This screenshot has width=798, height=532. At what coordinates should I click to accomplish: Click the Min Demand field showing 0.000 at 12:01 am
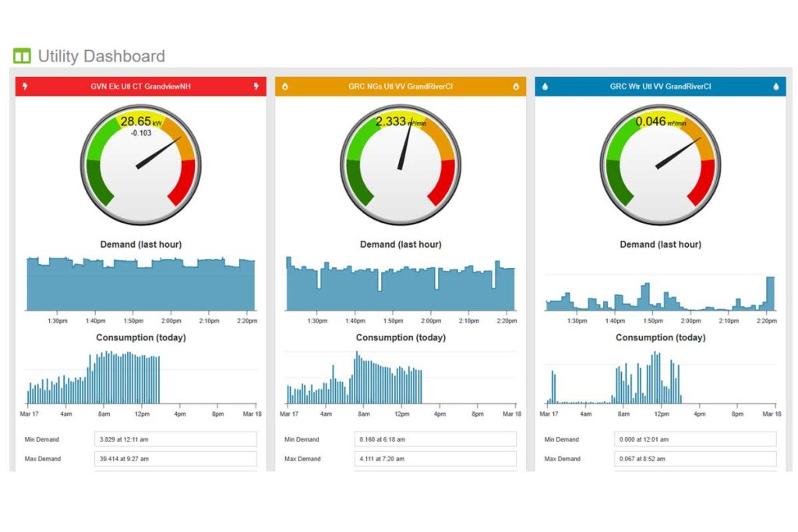(695, 439)
